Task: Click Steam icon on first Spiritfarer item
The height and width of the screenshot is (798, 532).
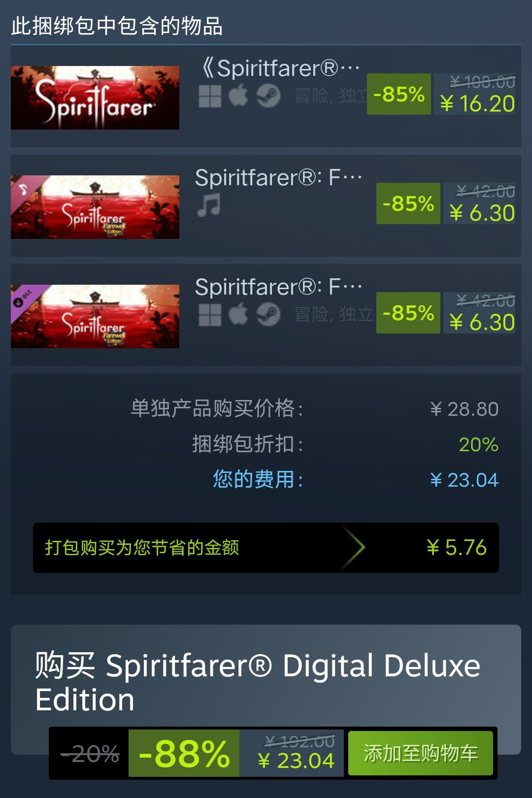Action: pyautogui.click(x=268, y=96)
